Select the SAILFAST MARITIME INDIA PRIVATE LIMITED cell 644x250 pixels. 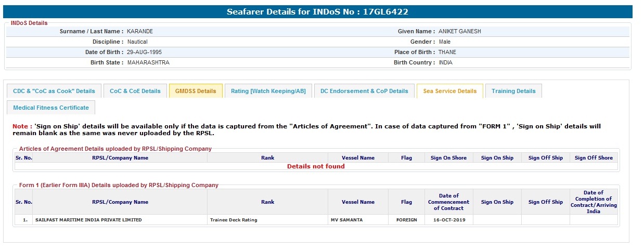(88, 220)
